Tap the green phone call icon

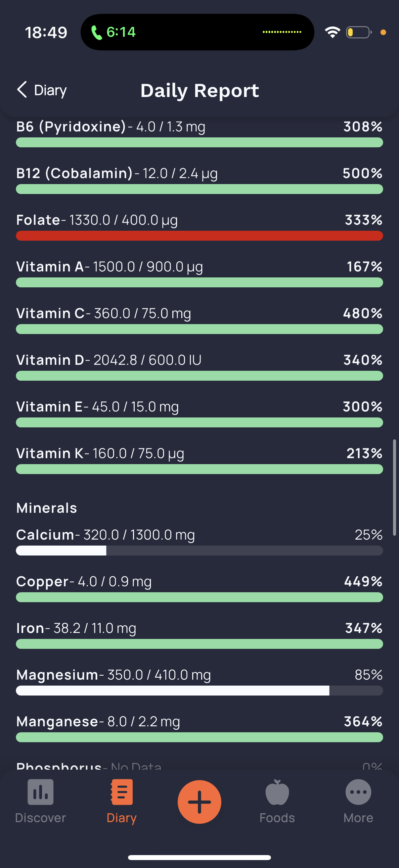click(97, 33)
